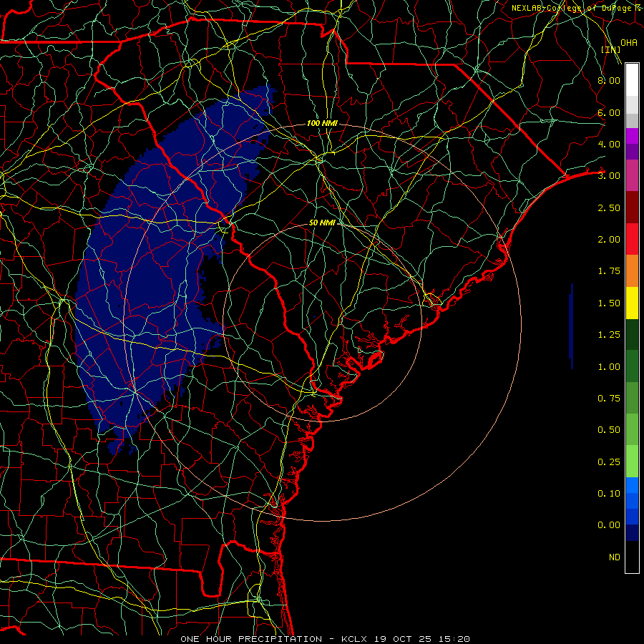
Task: Click the small blue streak offshore
Action: (x=571, y=326)
